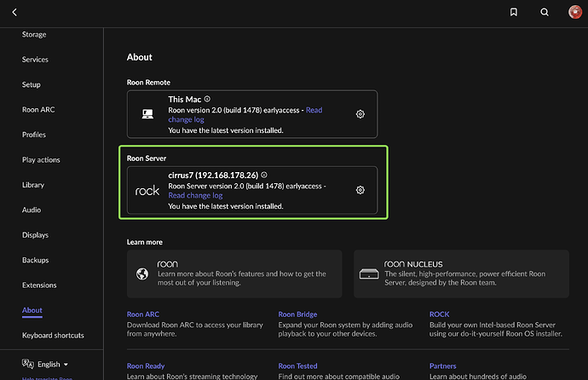Click the rock logo in Roon Server card
This screenshot has width=588, height=380.
[x=147, y=191]
